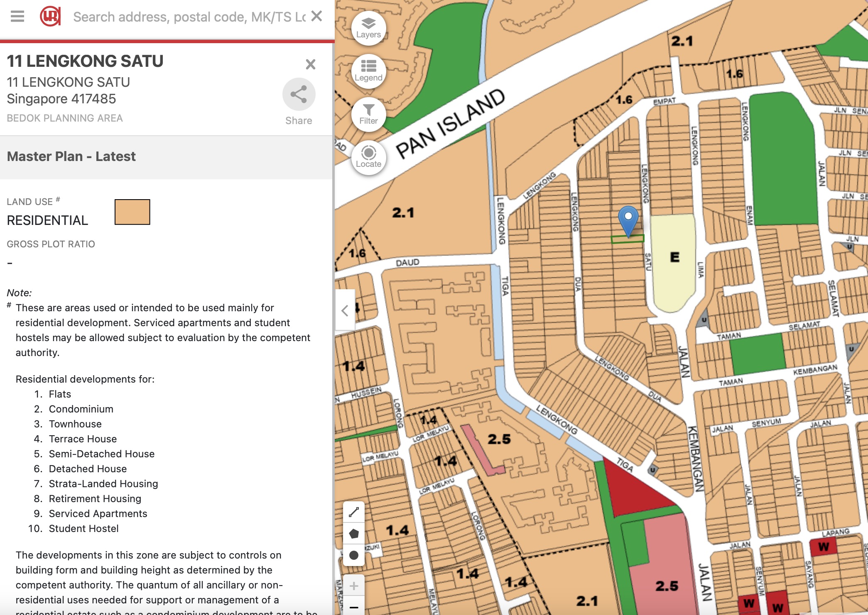Clear the search box with X

pyautogui.click(x=316, y=16)
